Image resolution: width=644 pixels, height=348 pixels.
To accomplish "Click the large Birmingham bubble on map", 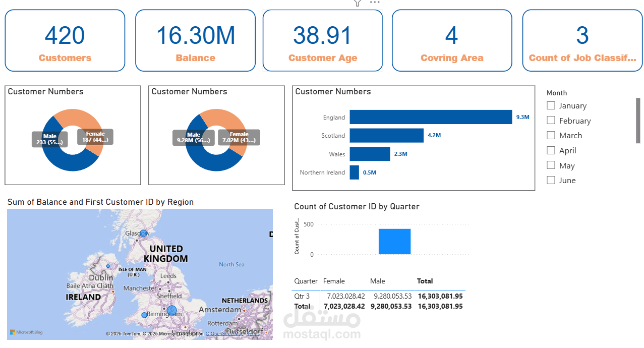I will coord(172,310).
